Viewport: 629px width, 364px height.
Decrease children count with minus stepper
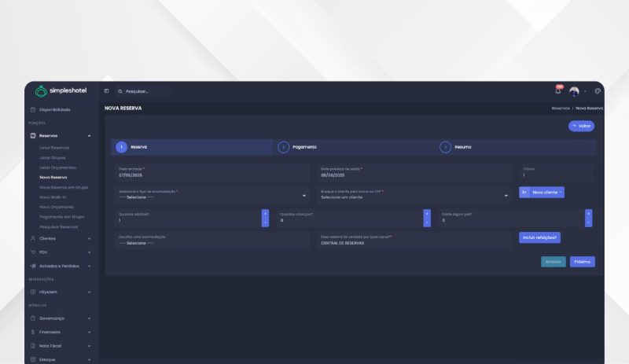click(427, 223)
